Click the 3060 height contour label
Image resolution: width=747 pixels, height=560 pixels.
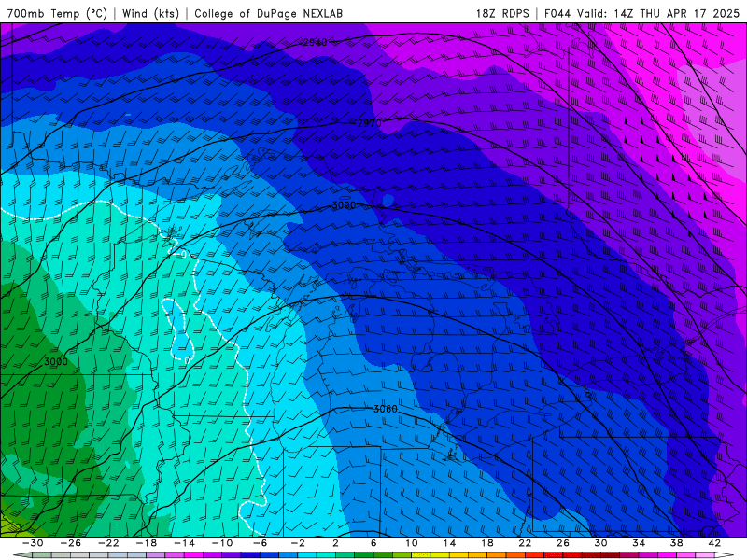pyautogui.click(x=385, y=409)
